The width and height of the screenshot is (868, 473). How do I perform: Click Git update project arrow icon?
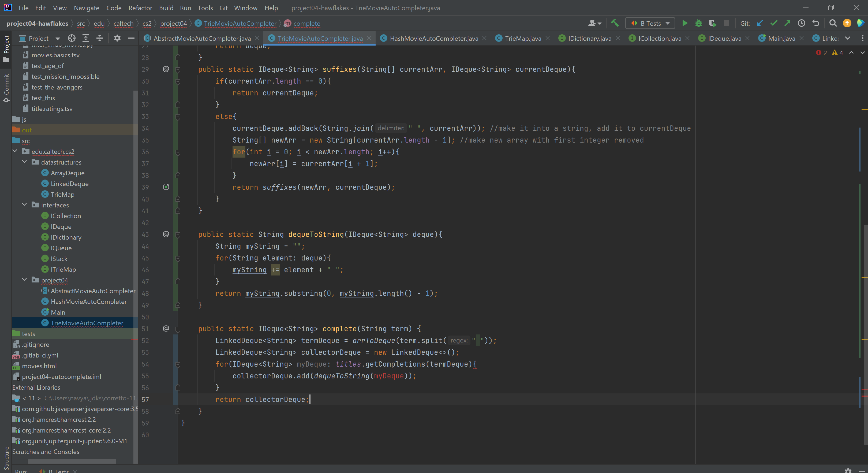[x=760, y=23]
